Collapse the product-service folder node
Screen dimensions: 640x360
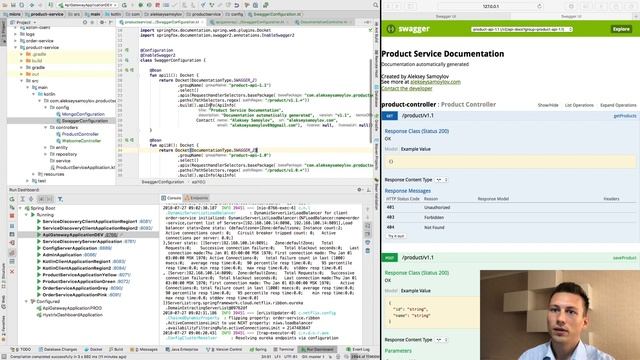click(16, 47)
